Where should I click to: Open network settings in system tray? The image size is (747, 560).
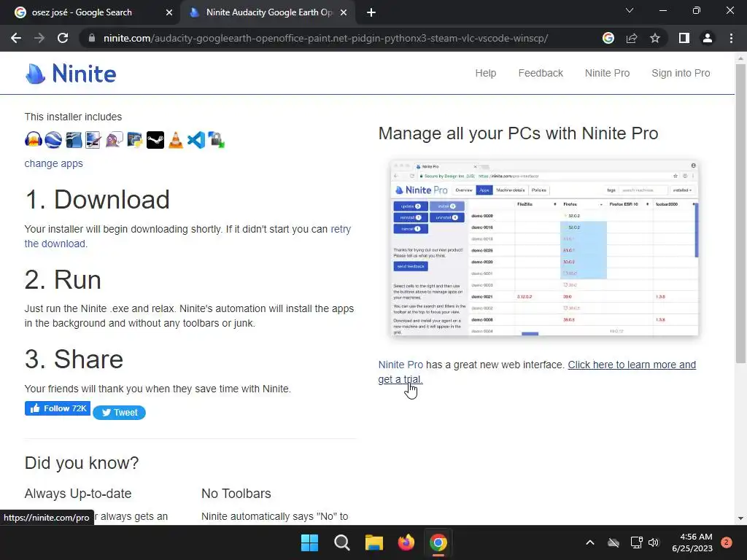tap(636, 542)
